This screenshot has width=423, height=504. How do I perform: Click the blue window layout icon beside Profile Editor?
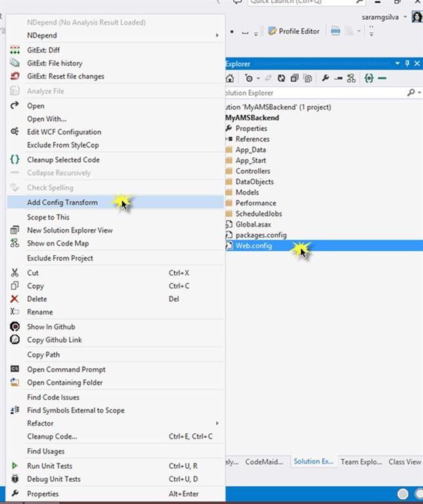pyautogui.click(x=336, y=31)
